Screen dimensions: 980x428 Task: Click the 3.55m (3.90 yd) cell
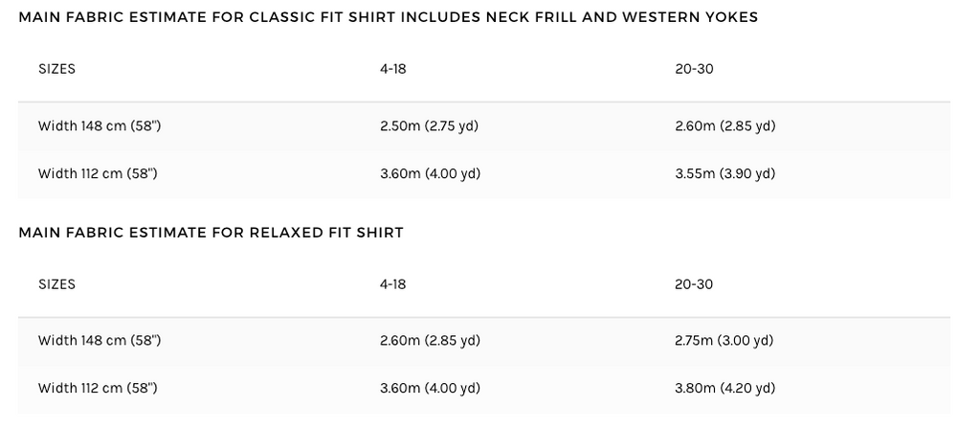coord(724,173)
